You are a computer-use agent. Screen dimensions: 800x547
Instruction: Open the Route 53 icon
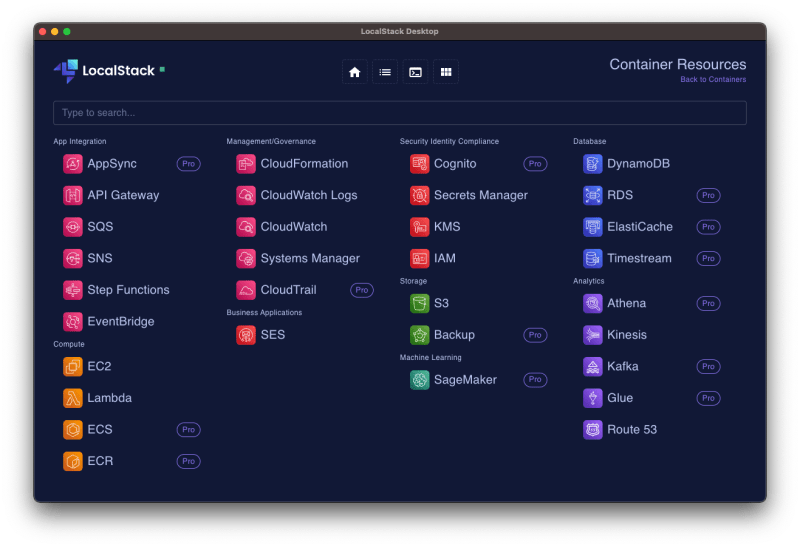pyautogui.click(x=593, y=430)
